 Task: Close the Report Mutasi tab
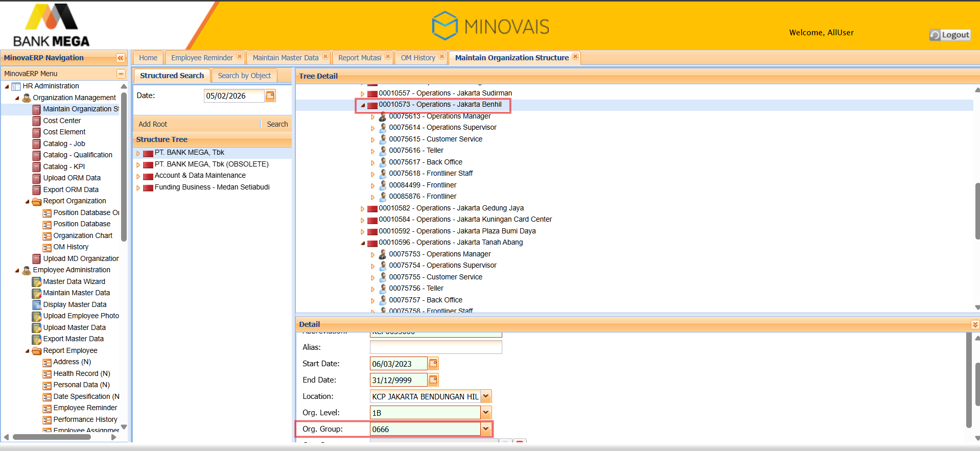(x=388, y=57)
